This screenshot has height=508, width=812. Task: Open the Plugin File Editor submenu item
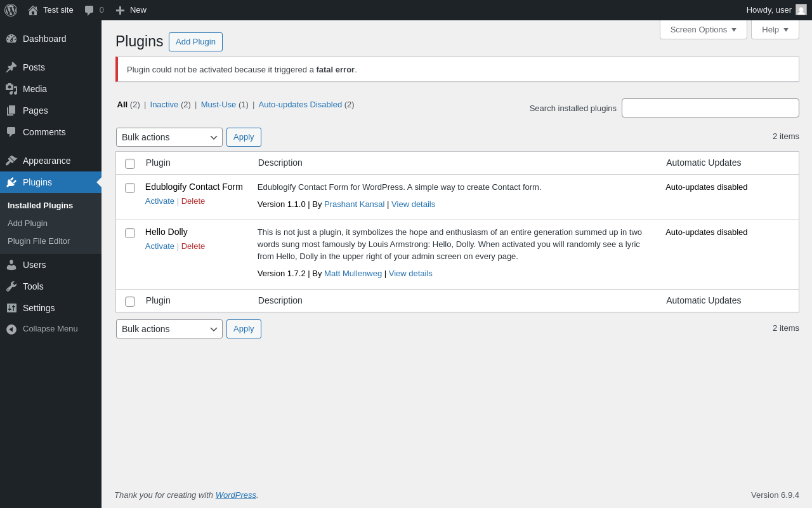point(39,241)
